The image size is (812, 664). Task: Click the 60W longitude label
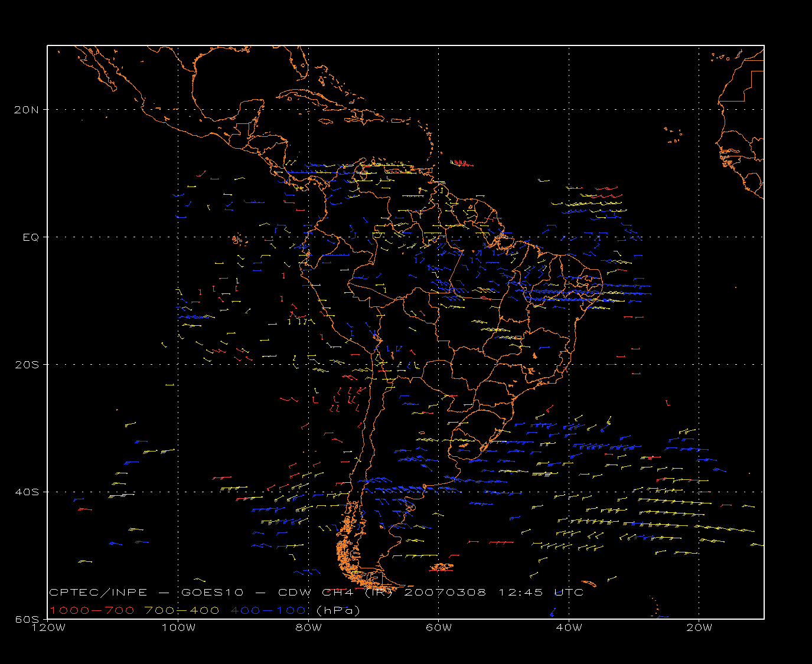pyautogui.click(x=439, y=628)
